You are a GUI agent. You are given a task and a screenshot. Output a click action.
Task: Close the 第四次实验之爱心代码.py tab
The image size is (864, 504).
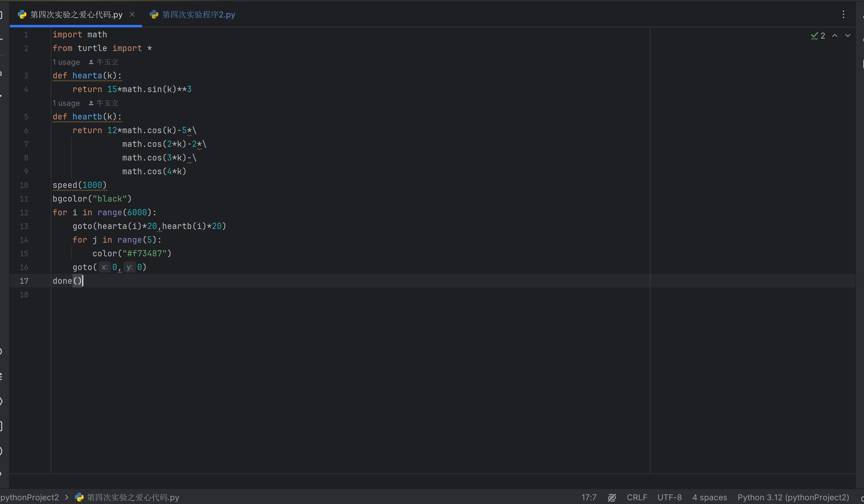132,14
